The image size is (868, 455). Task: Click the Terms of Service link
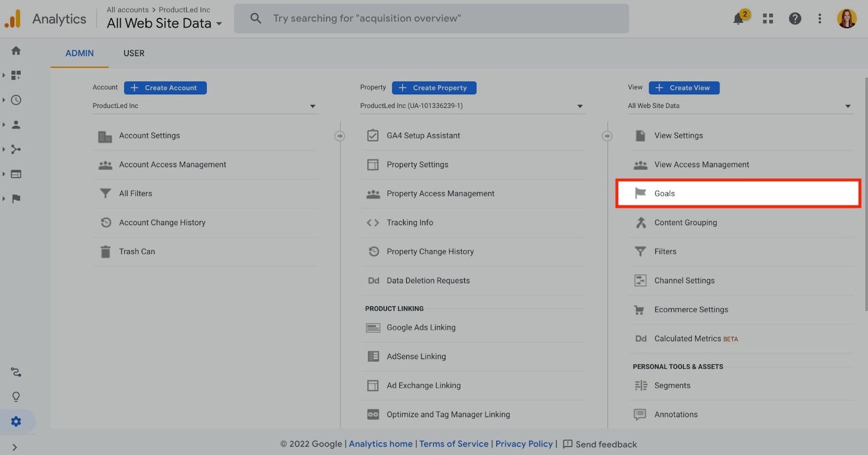pos(454,444)
